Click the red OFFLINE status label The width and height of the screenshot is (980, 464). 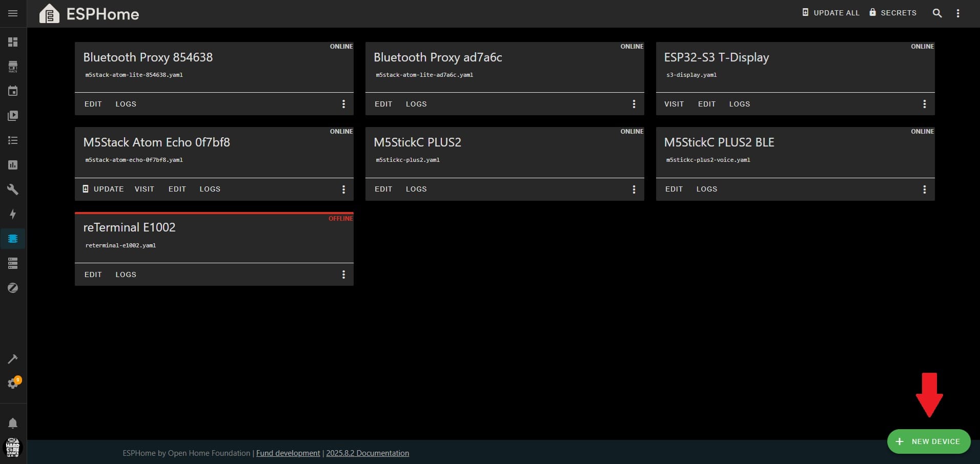341,219
